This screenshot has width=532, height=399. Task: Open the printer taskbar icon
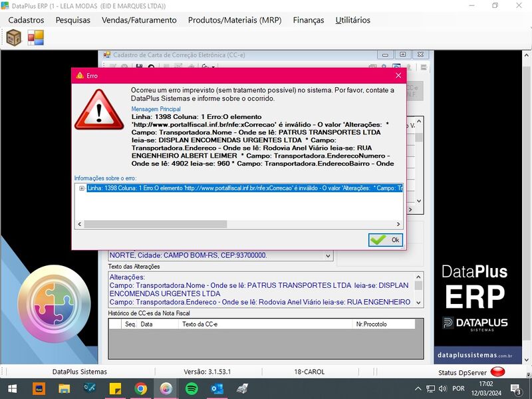[x=242, y=389]
